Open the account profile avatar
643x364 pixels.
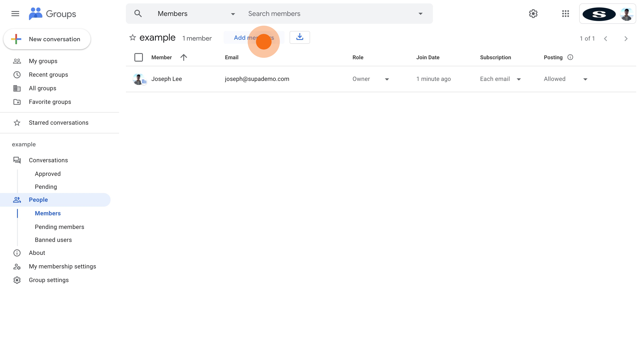coord(626,14)
